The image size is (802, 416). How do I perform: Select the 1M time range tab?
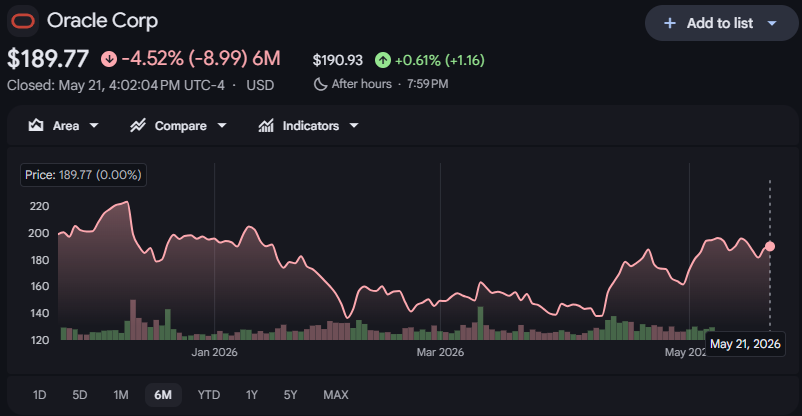click(x=121, y=395)
